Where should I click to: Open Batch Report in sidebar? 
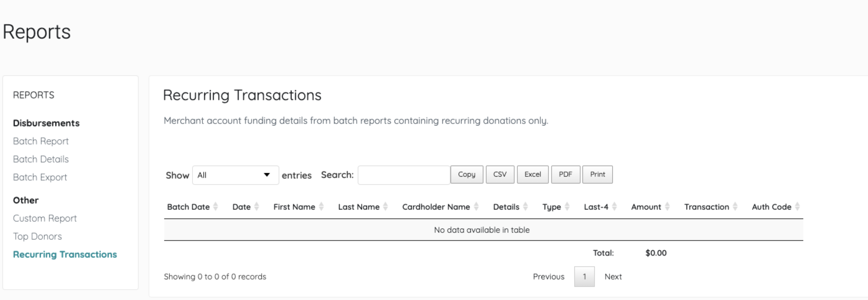41,141
